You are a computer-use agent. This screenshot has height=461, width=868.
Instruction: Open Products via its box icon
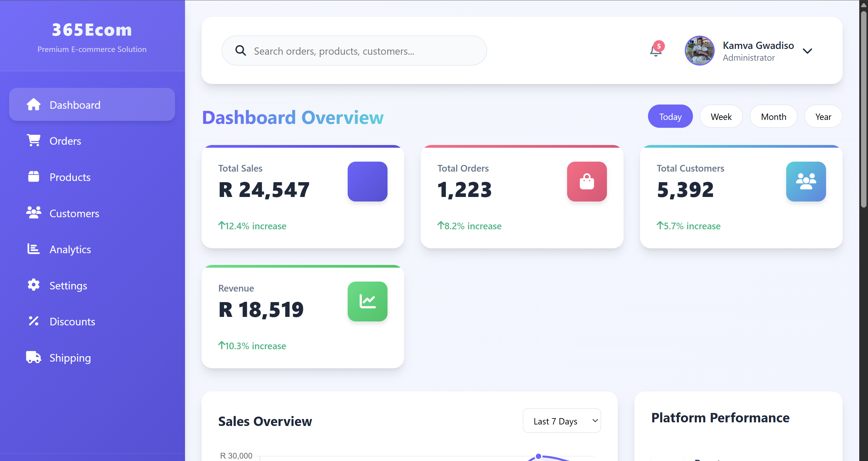pyautogui.click(x=34, y=177)
